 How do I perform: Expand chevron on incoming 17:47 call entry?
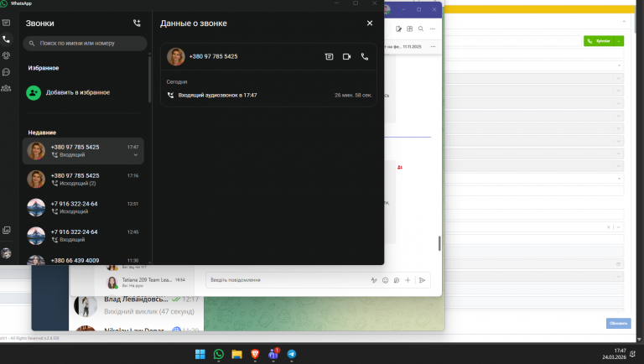[x=136, y=155]
